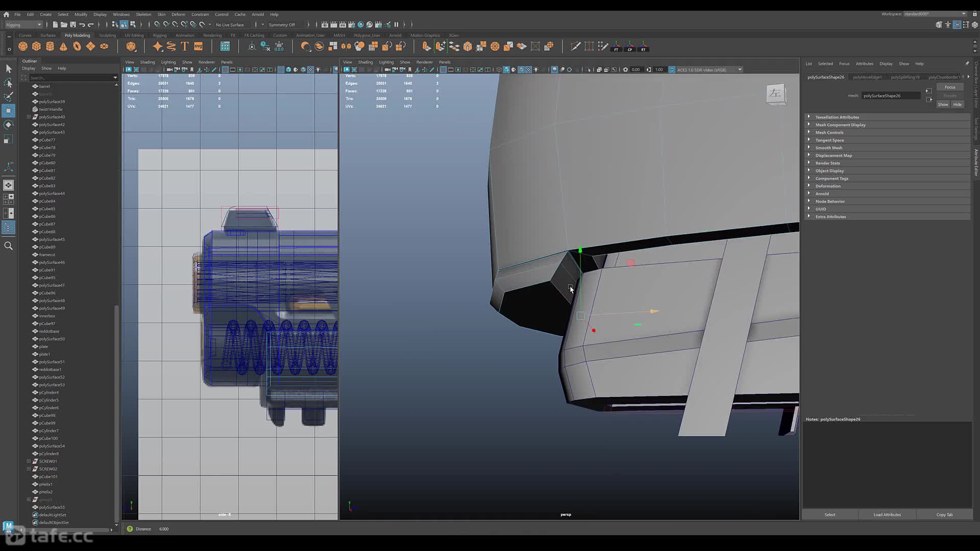Click the Select button at panel bottom
980x551 pixels.
click(830, 515)
